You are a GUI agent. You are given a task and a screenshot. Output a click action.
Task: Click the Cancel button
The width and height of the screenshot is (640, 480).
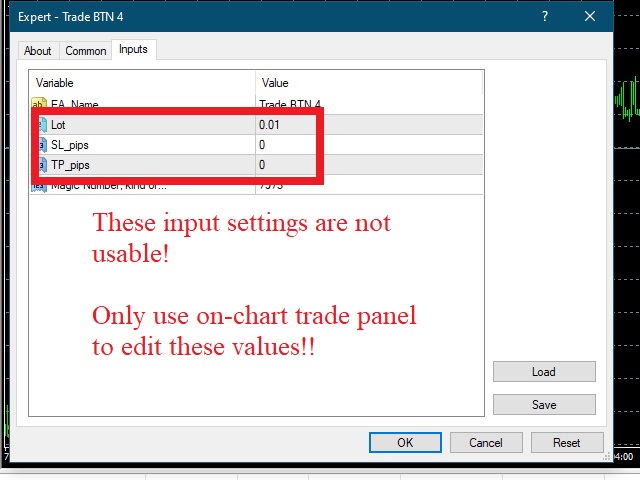pyautogui.click(x=486, y=442)
